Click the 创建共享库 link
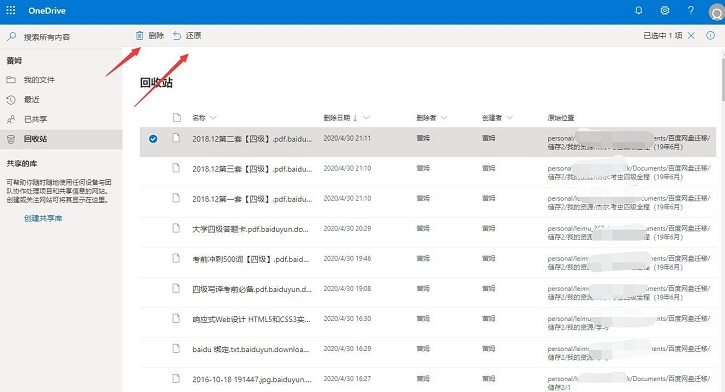This screenshot has width=725, height=392. coord(43,218)
